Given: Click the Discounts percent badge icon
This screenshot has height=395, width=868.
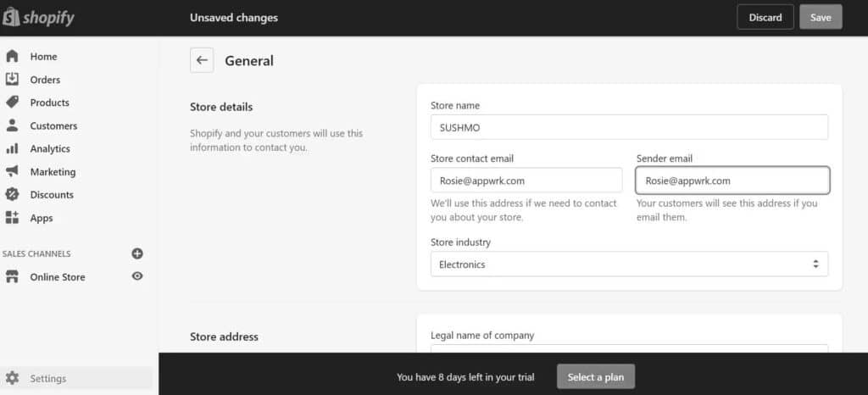Looking at the screenshot, I should 12,194.
